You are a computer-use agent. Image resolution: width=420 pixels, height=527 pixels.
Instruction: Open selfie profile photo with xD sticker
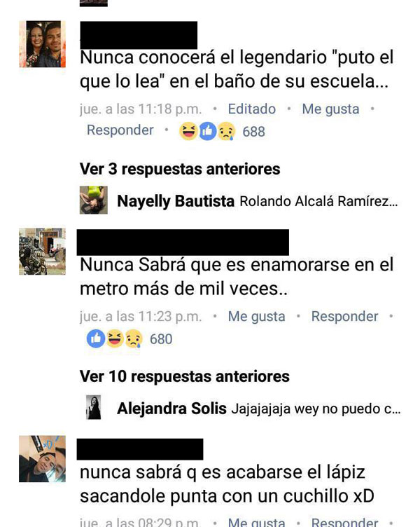pyautogui.click(x=42, y=459)
